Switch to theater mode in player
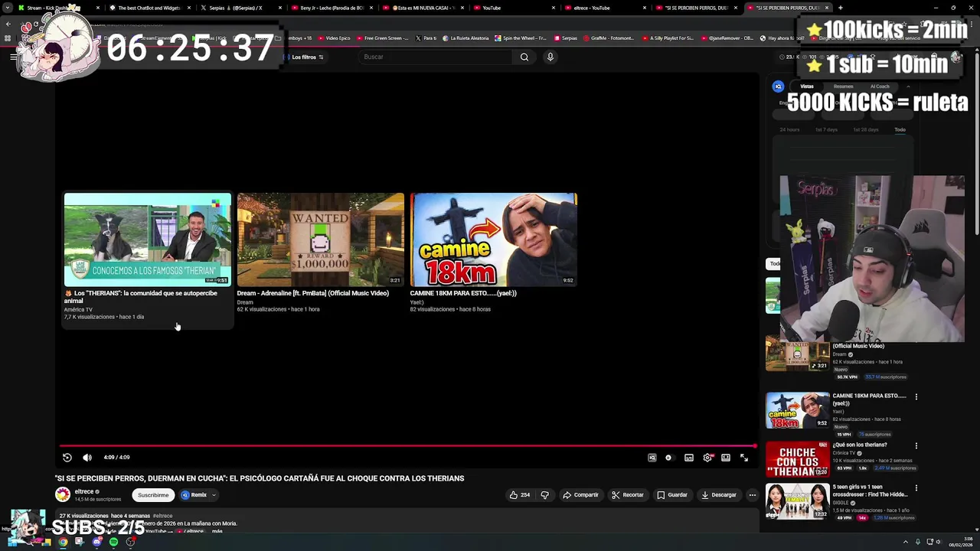This screenshot has height=551, width=980. pyautogui.click(x=726, y=458)
